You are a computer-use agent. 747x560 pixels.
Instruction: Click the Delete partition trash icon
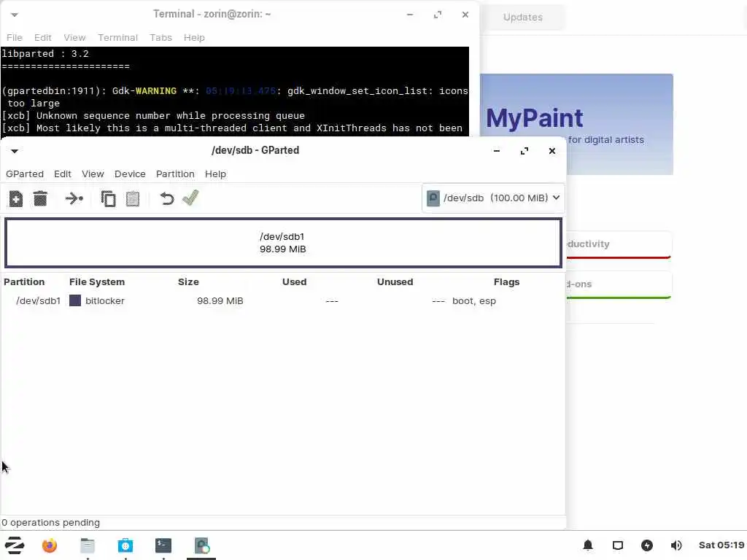pos(41,198)
